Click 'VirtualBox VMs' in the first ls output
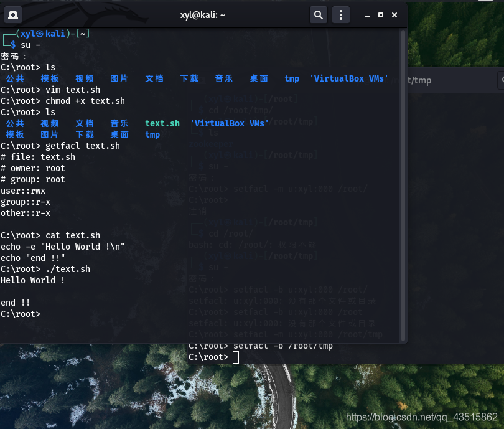Screen dimensions: 504x429 click(348, 79)
